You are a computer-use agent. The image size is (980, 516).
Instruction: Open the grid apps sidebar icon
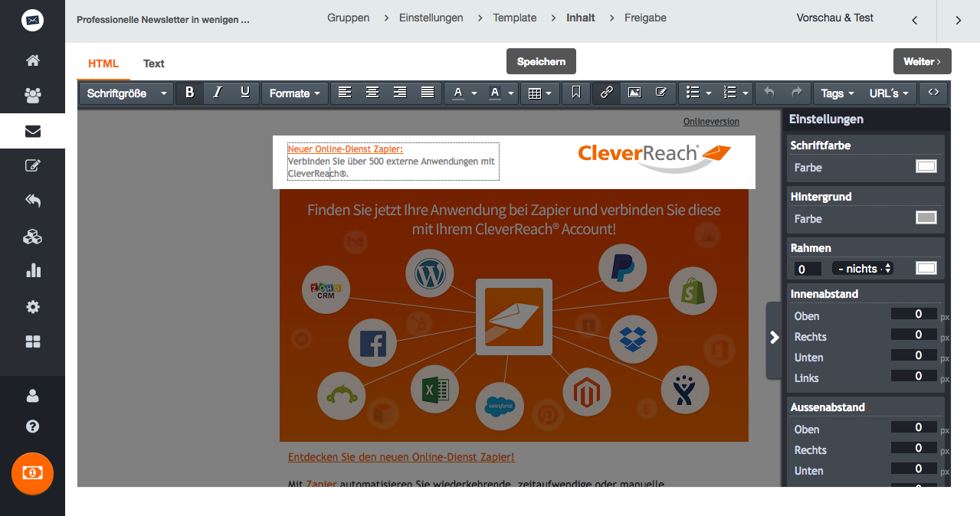click(x=32, y=342)
